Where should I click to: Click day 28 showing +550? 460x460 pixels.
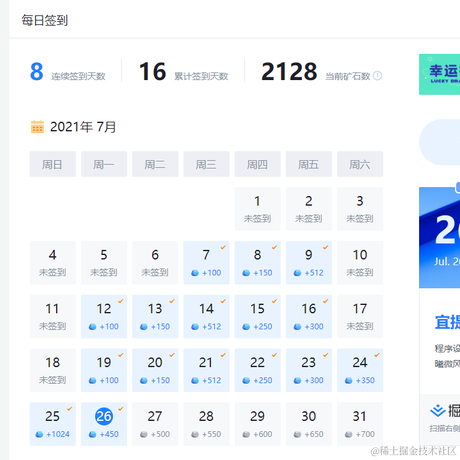coord(206,424)
